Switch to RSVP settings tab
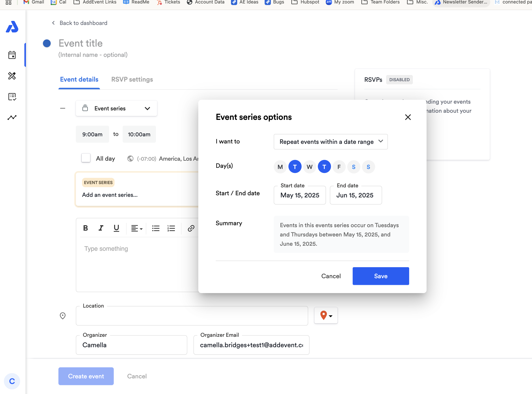The image size is (532, 394). click(132, 79)
